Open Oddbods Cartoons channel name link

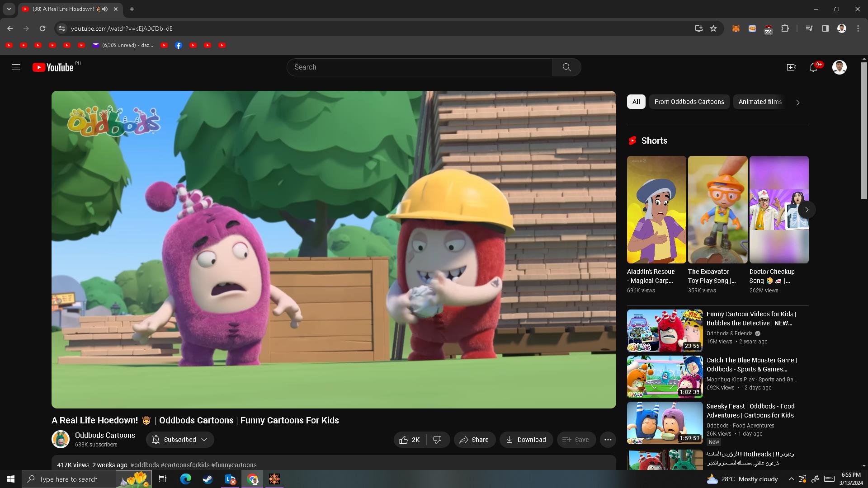pyautogui.click(x=105, y=435)
